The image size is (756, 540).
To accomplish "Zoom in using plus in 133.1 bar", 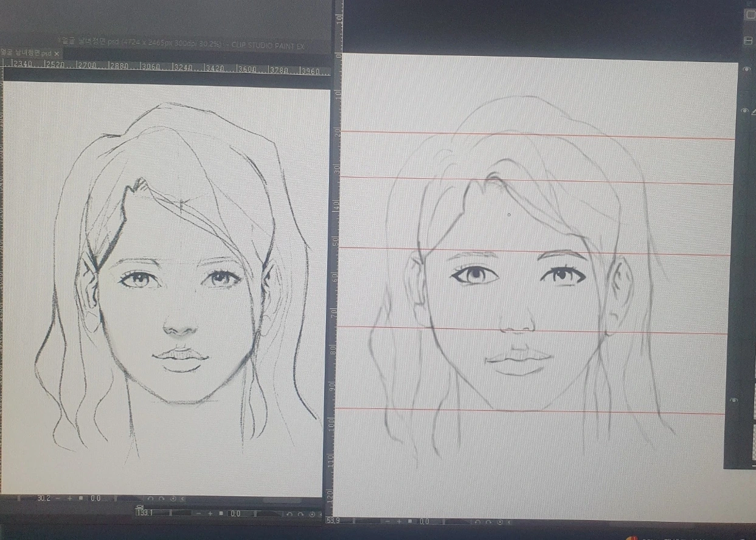I will (210, 513).
